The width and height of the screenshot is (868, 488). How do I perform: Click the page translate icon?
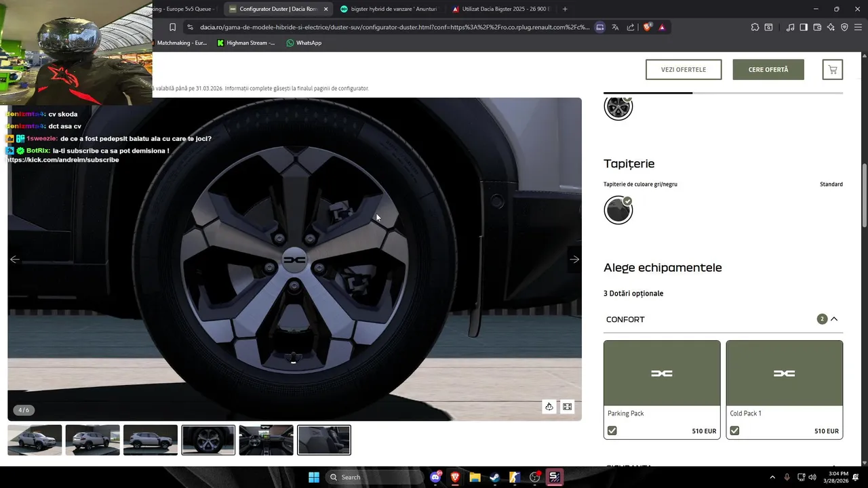615,27
